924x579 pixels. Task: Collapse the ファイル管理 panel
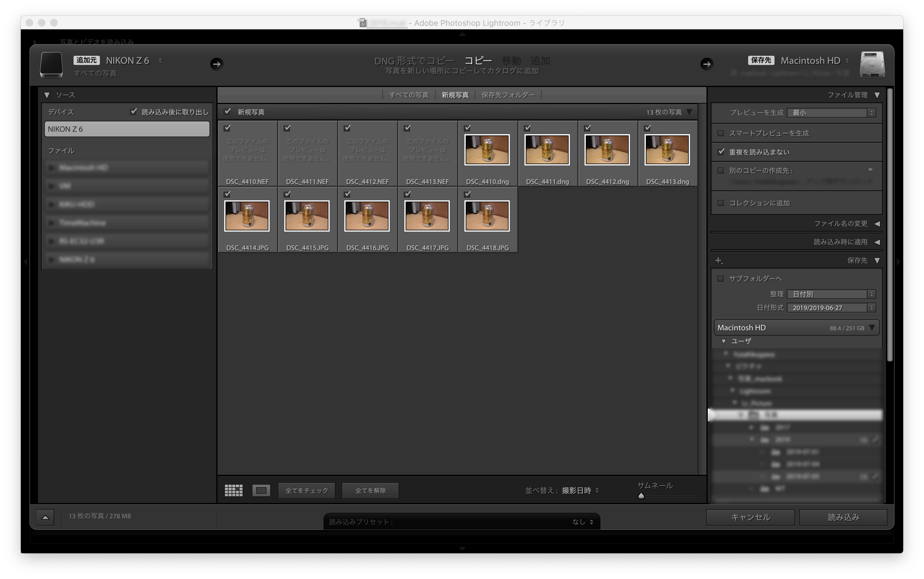[877, 95]
